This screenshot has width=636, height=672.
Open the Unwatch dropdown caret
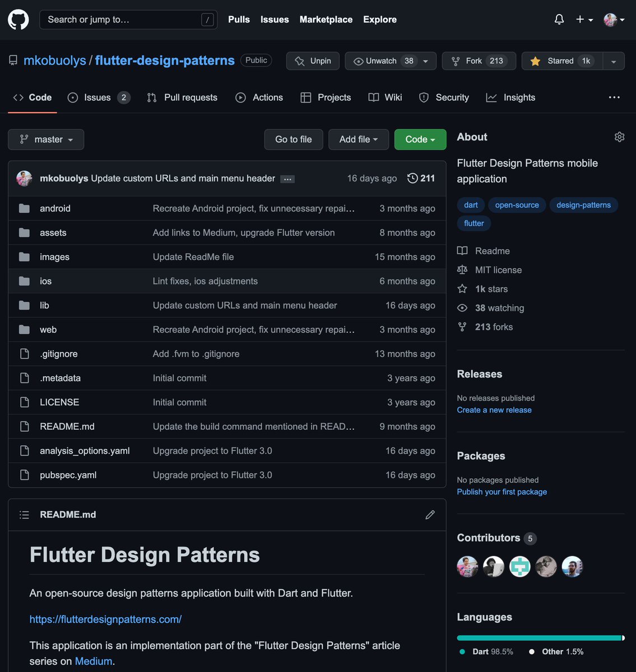pos(426,61)
